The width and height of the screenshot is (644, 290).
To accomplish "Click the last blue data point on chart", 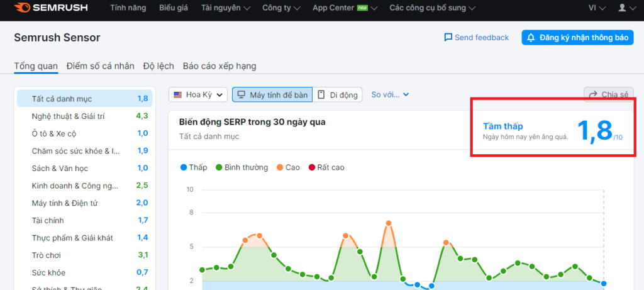I will 604,284.
